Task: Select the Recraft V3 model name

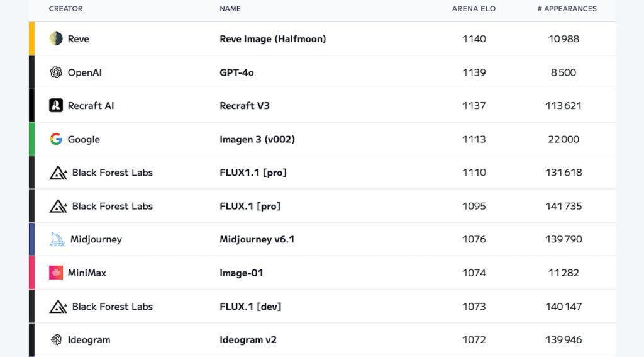Action: tap(245, 106)
